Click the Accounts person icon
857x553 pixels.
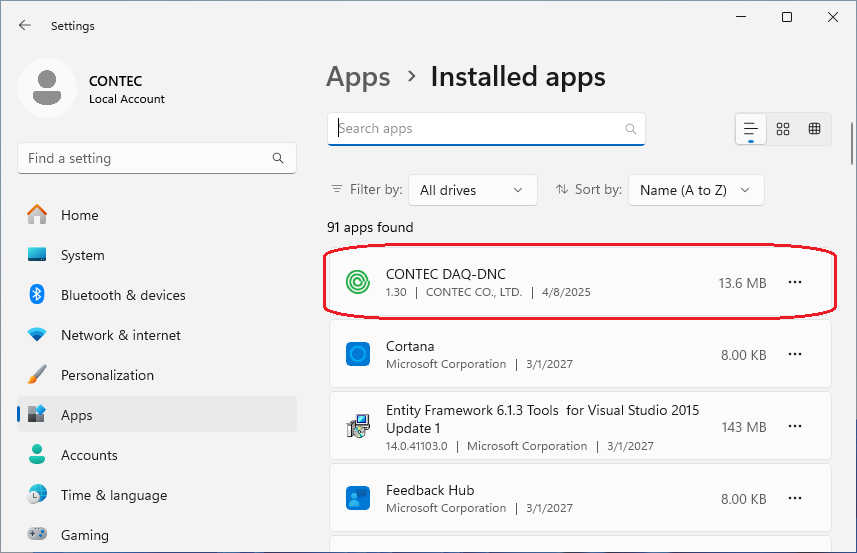37,455
